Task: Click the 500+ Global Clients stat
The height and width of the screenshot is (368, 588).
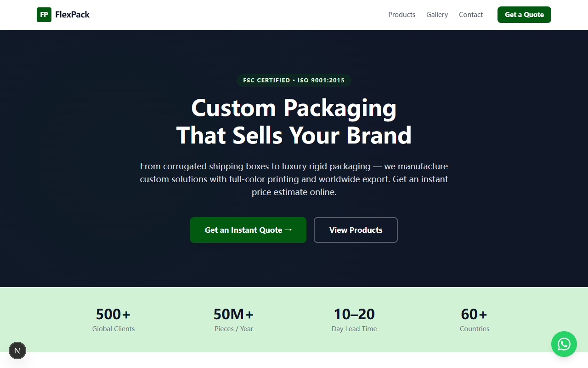Action: [113, 320]
